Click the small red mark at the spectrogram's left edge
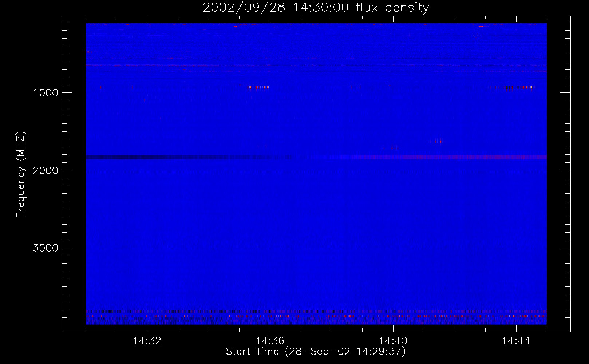 88,52
